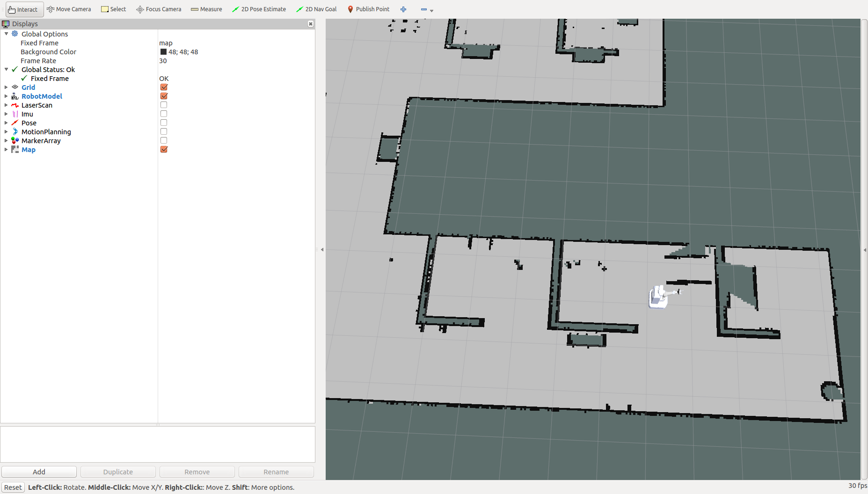868x494 pixels.
Task: Expand the MotionPlanning tree item
Action: point(6,132)
